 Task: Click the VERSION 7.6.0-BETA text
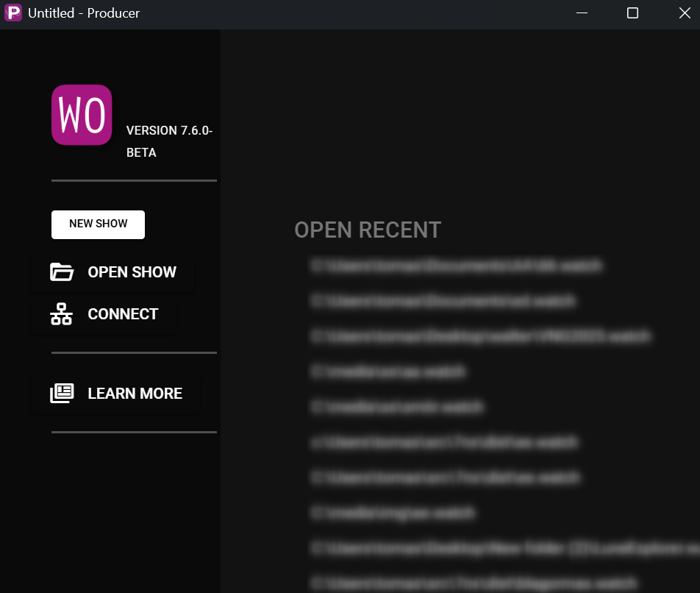coord(169,141)
